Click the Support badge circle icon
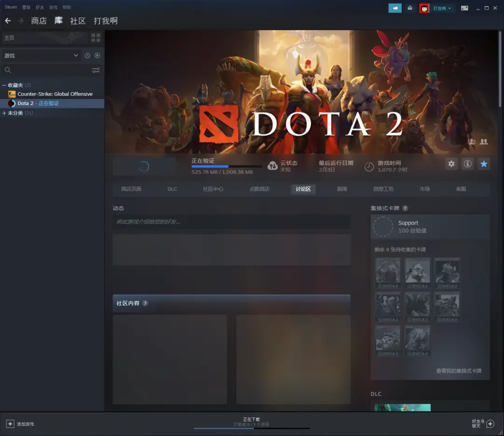This screenshot has height=436, width=504. (383, 227)
